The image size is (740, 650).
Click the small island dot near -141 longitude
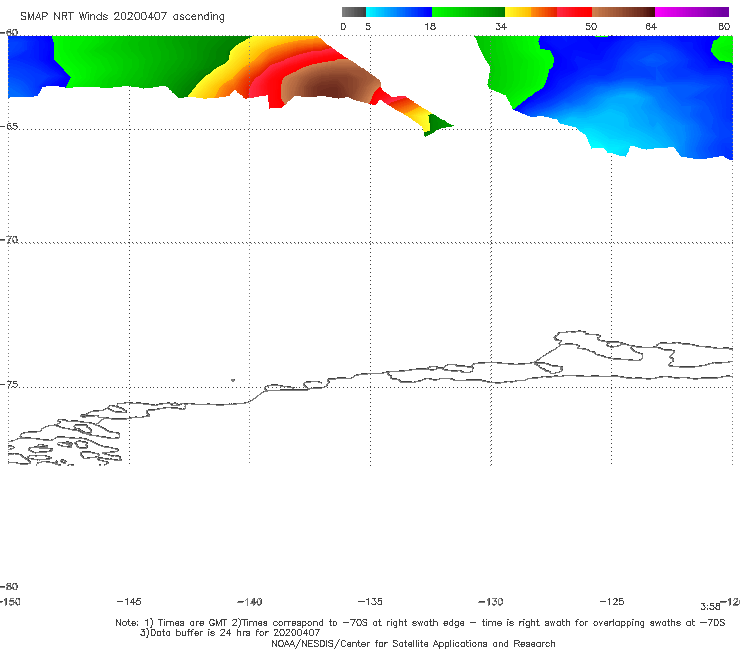[x=233, y=380]
